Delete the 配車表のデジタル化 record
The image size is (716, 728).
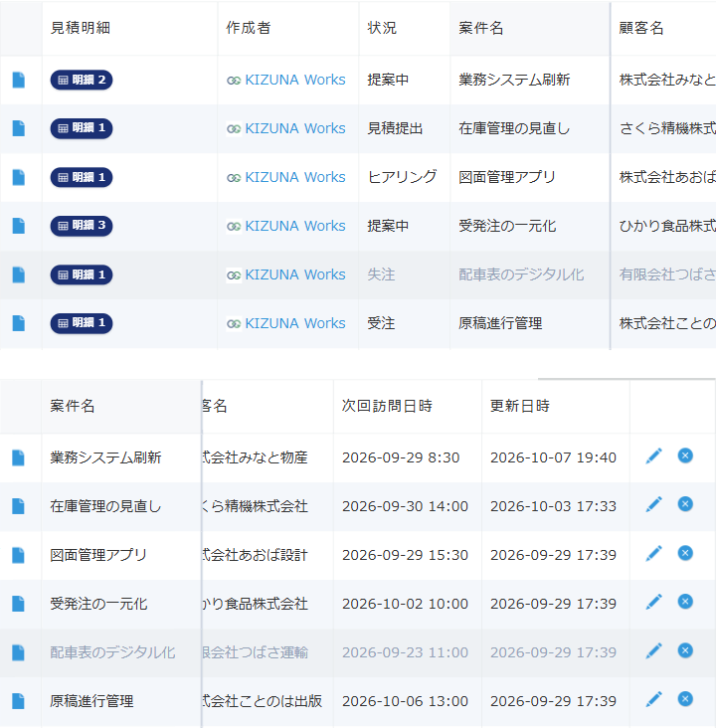(685, 650)
